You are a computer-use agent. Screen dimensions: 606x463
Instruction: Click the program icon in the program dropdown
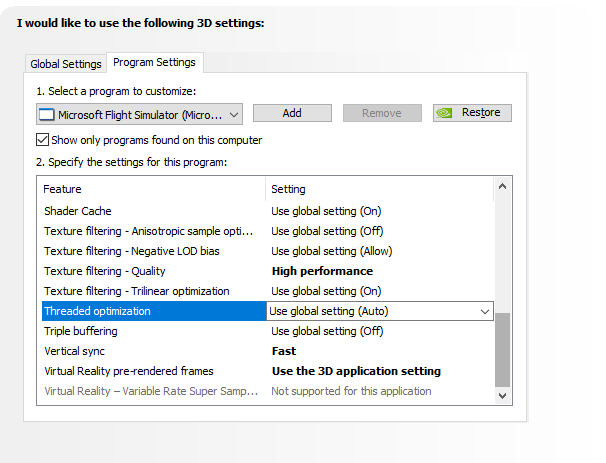pyautogui.click(x=47, y=115)
